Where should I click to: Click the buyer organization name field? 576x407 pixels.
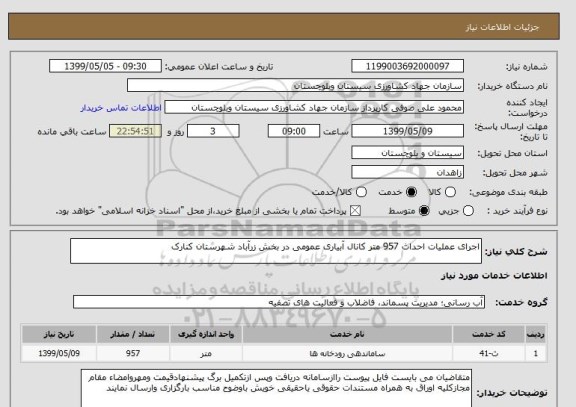coord(295,86)
